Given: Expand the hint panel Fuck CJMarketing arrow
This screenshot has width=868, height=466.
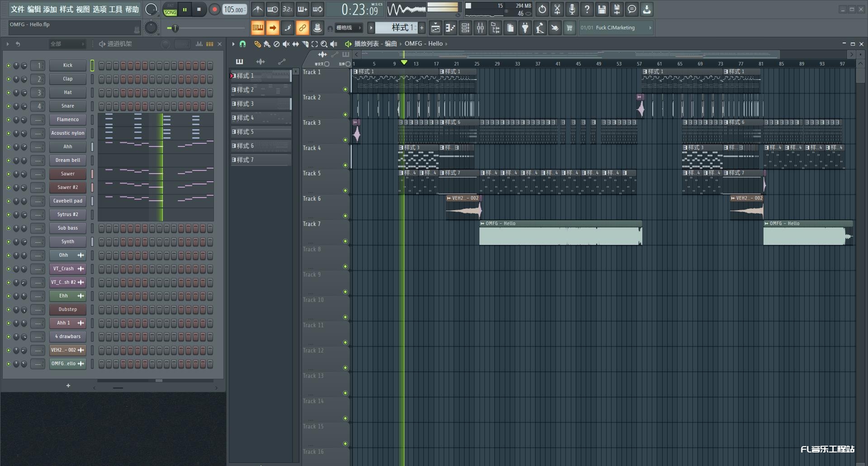Looking at the screenshot, I should (650, 28).
